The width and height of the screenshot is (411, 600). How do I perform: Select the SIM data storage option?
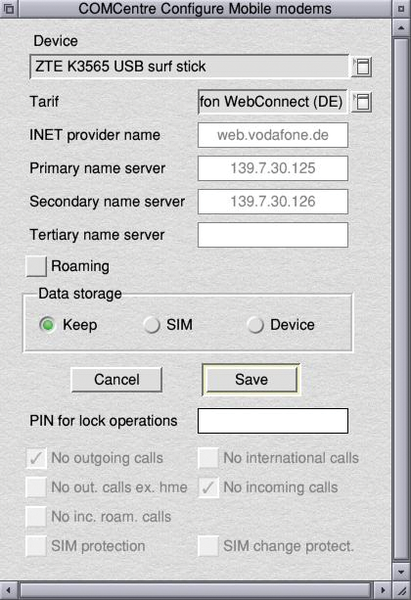pyautogui.click(x=152, y=325)
